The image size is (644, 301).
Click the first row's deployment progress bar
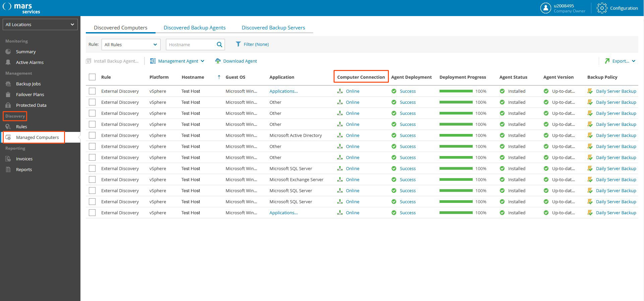(456, 91)
